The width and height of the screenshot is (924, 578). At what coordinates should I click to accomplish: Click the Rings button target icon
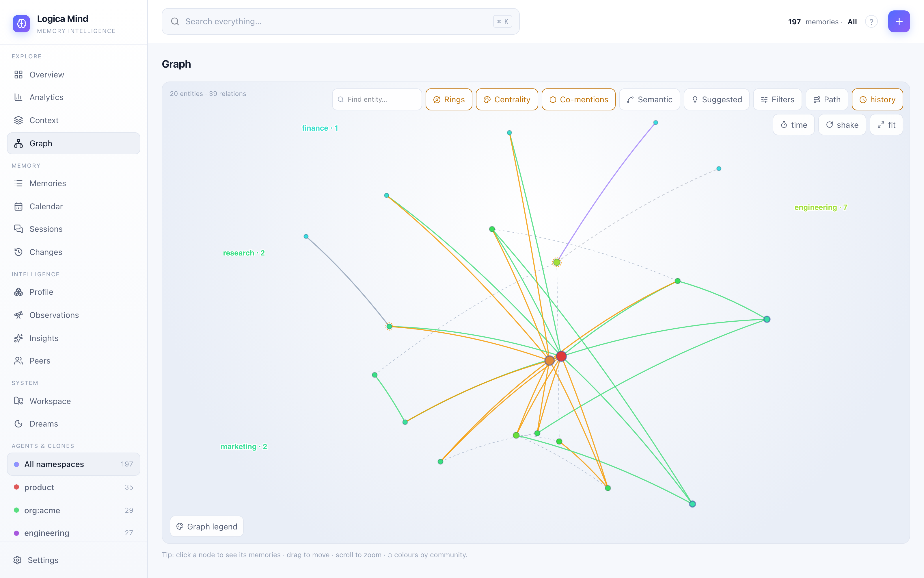(437, 100)
